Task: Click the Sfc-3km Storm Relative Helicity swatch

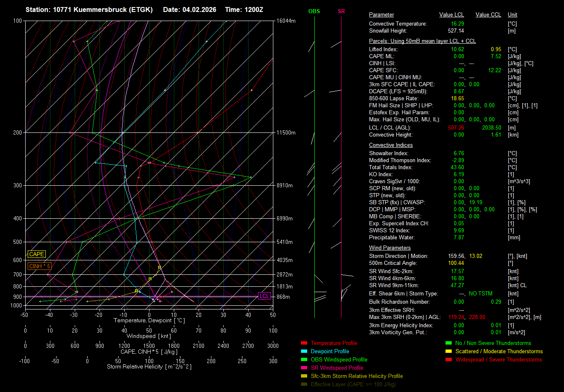Action: click(304, 376)
